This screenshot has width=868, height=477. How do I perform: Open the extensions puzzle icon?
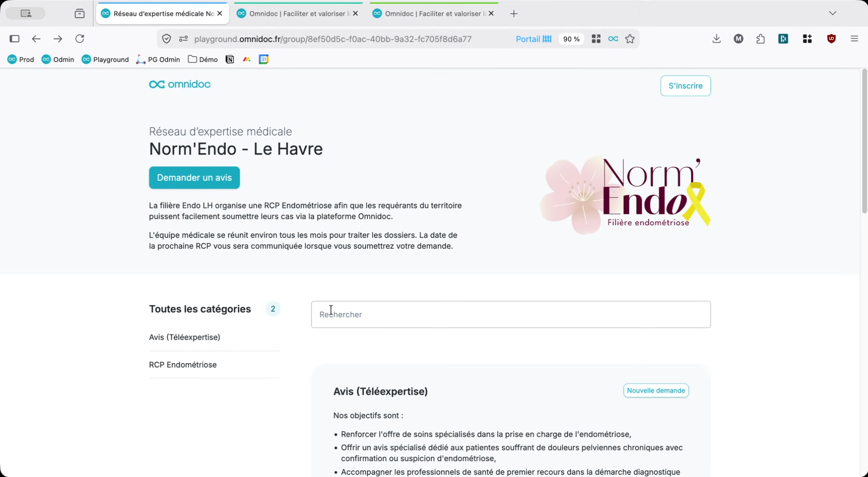[761, 39]
